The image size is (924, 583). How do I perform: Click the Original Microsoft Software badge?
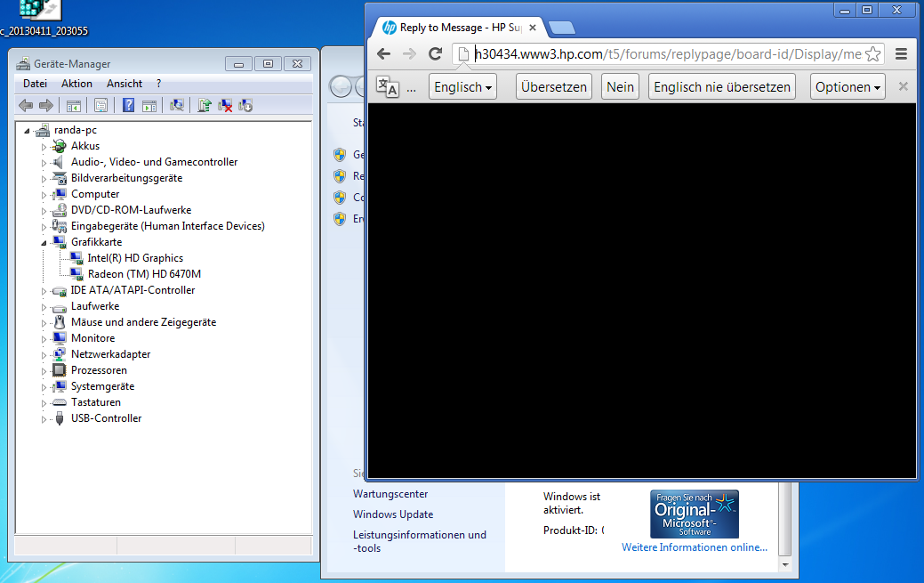tap(695, 514)
